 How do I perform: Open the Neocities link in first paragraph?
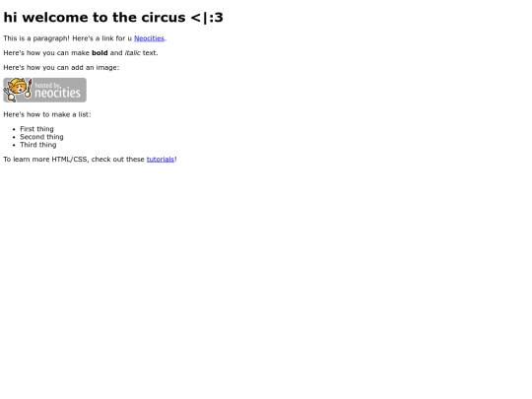(x=149, y=38)
